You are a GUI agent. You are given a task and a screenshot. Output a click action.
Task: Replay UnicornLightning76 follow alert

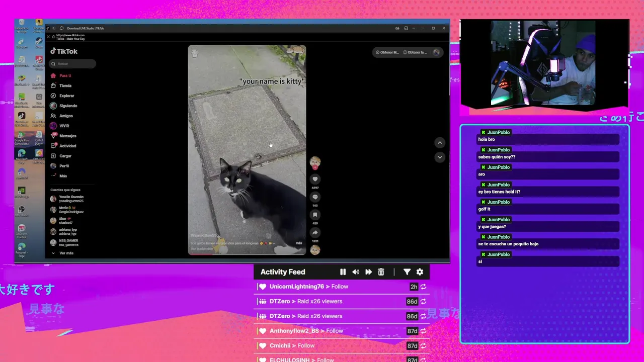pos(423,287)
